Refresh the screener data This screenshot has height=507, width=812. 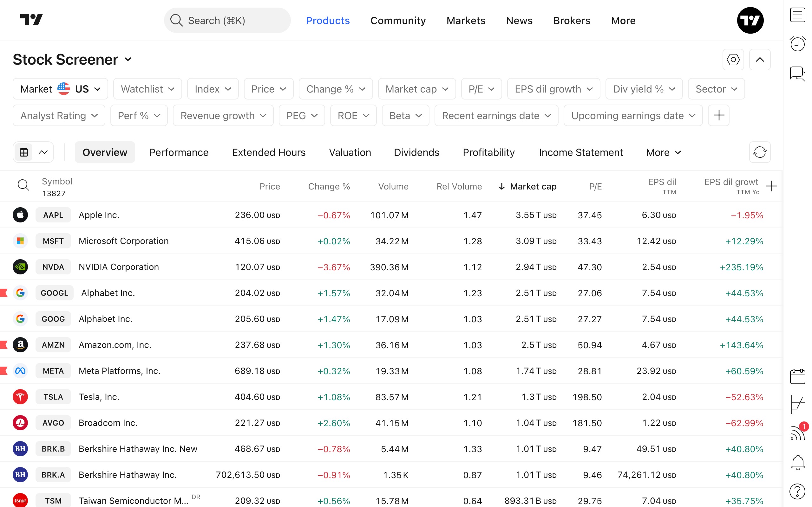click(759, 152)
